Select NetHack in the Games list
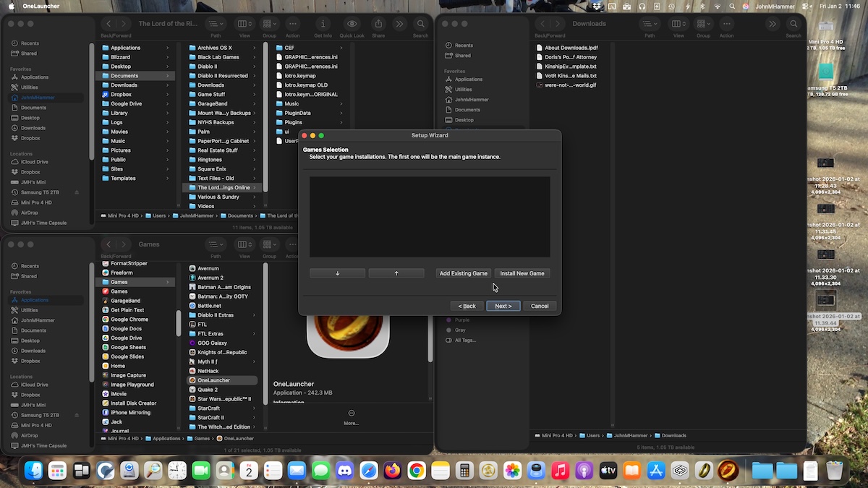This screenshot has width=868, height=488. [210, 371]
